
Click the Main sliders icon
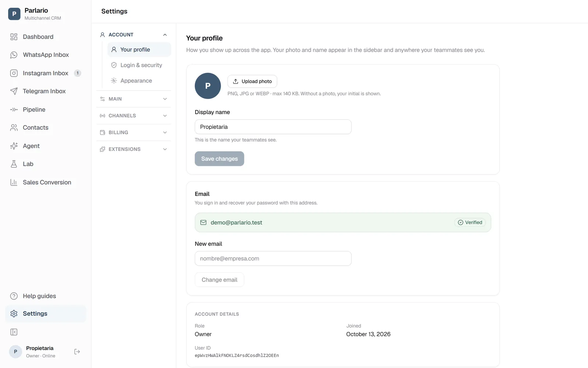point(103,99)
